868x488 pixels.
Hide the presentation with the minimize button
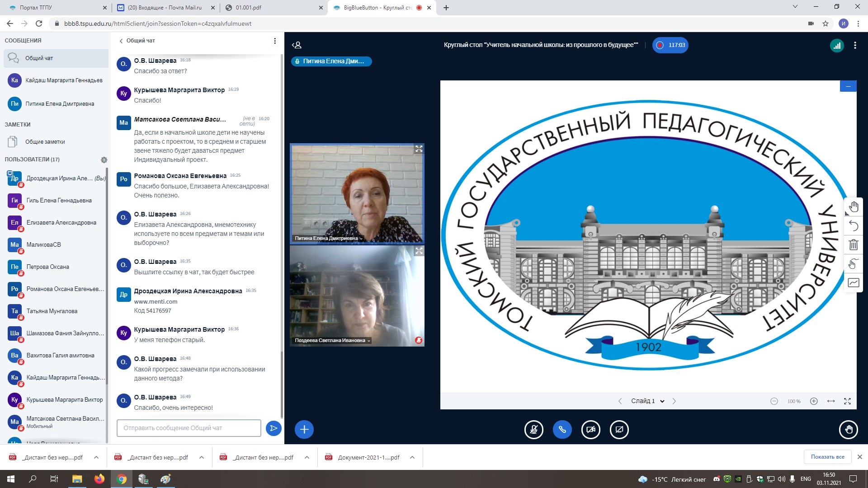pos(848,86)
